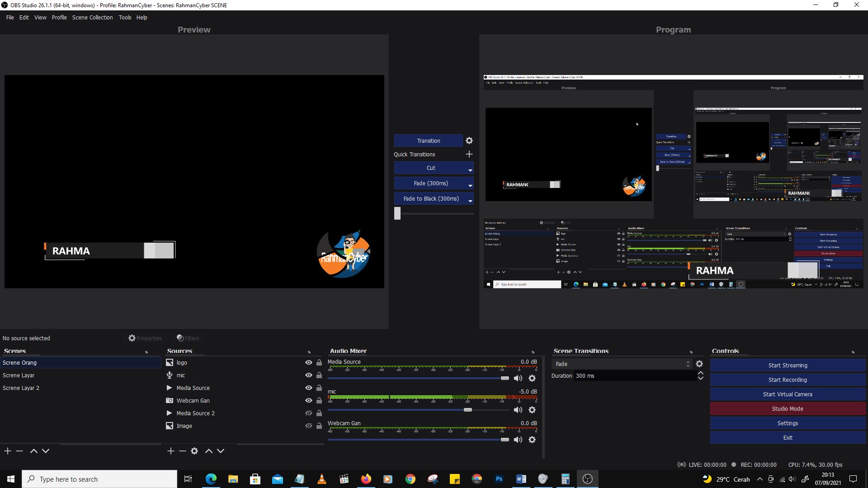Drag the mic audio volume slider
Viewport: 868px width, 488px height.
pyautogui.click(x=468, y=410)
